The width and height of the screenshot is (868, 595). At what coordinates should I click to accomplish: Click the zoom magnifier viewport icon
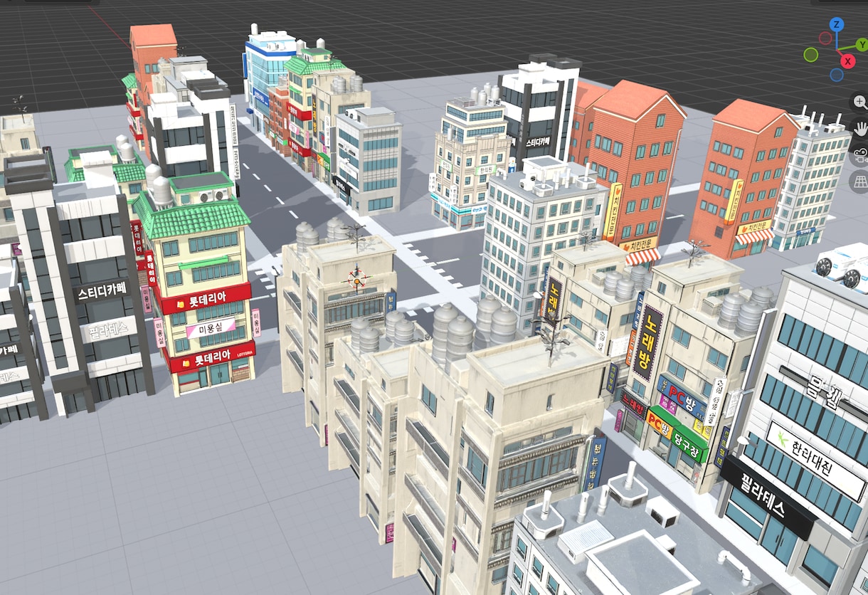coord(860,102)
